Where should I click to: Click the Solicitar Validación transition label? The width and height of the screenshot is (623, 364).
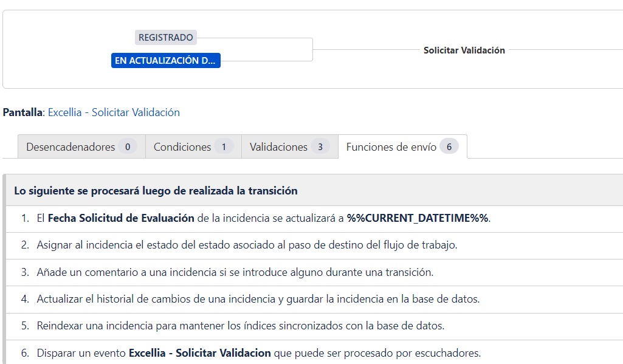(464, 50)
